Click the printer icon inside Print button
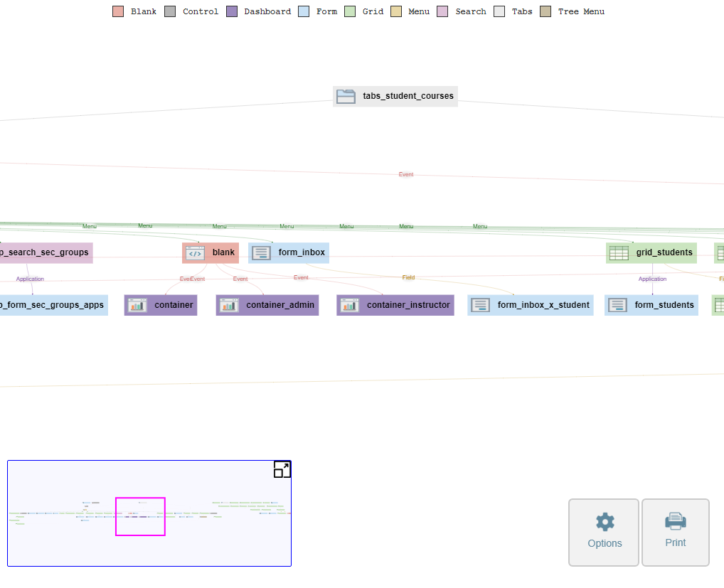The width and height of the screenshot is (724, 588). pos(675,521)
